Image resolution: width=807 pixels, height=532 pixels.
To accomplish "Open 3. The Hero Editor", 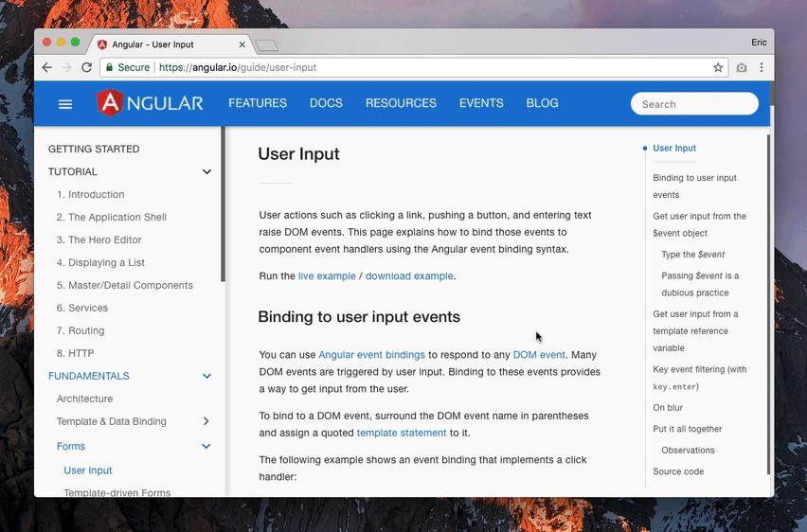I will click(99, 239).
